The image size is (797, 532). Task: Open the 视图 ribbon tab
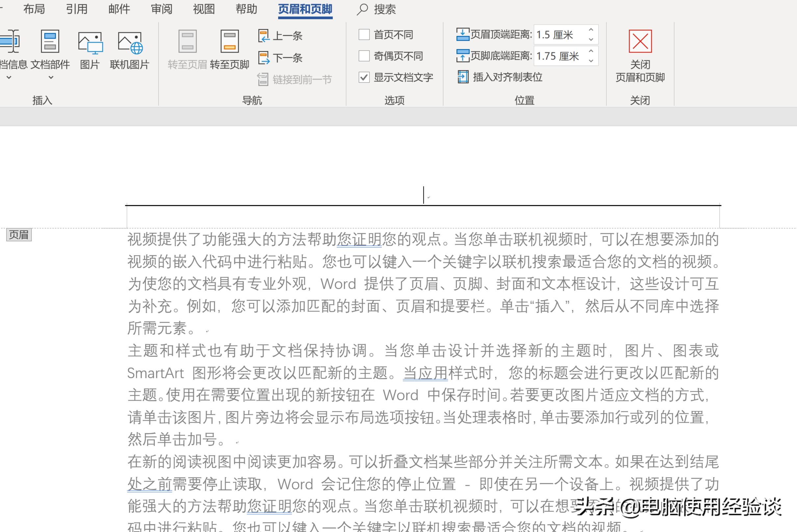[x=203, y=9]
